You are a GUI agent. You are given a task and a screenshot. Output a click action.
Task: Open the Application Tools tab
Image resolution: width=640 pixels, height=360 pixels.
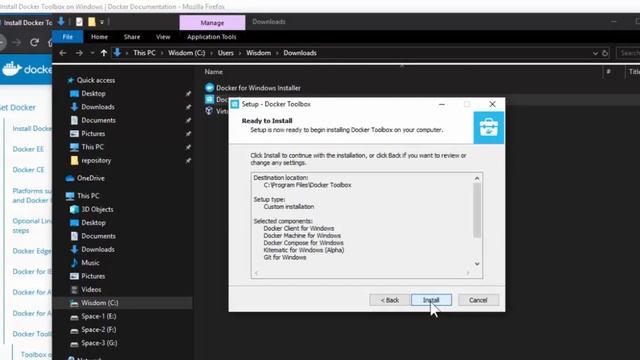coord(211,37)
